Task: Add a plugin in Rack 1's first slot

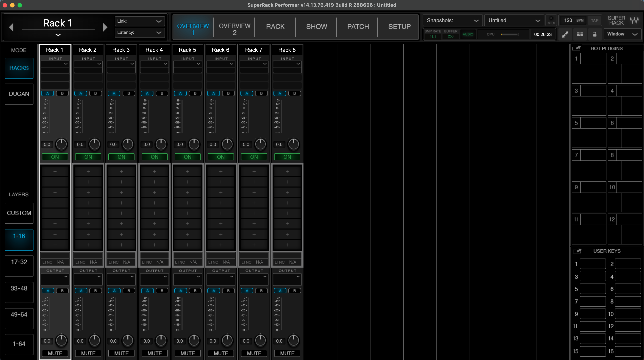Action: point(55,171)
